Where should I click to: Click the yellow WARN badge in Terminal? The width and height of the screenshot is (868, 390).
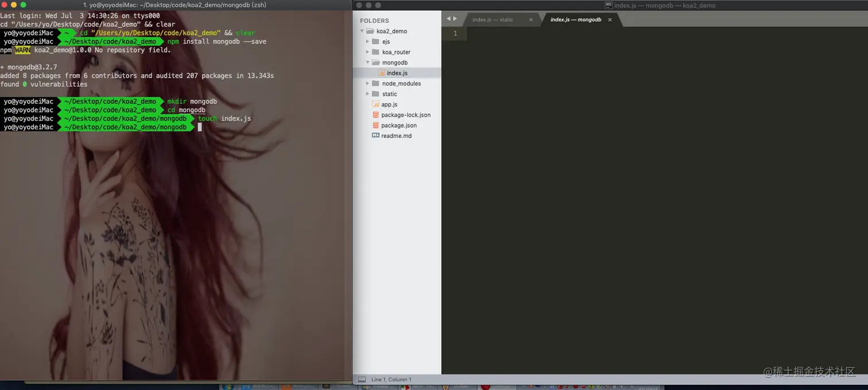[x=22, y=50]
